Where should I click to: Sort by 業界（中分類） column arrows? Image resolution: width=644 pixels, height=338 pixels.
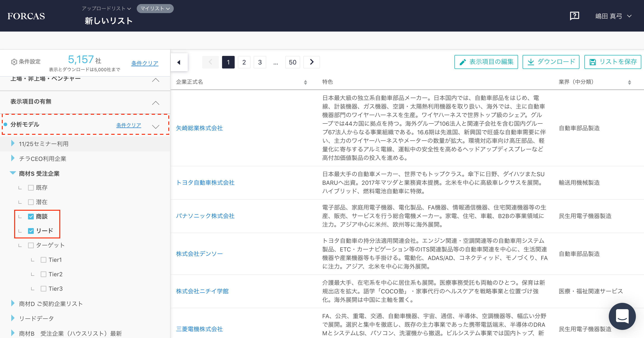pyautogui.click(x=629, y=82)
